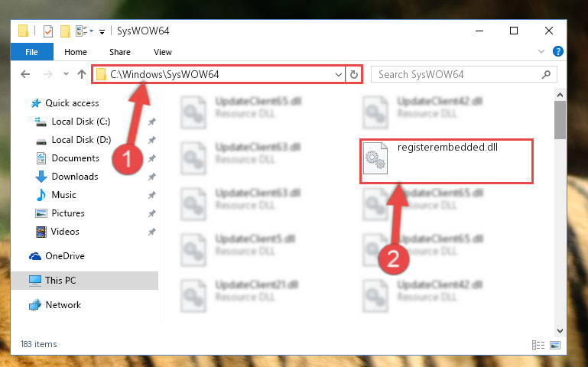Refresh the SysWOW64 folder view
The image size is (588, 367).
pos(353,75)
